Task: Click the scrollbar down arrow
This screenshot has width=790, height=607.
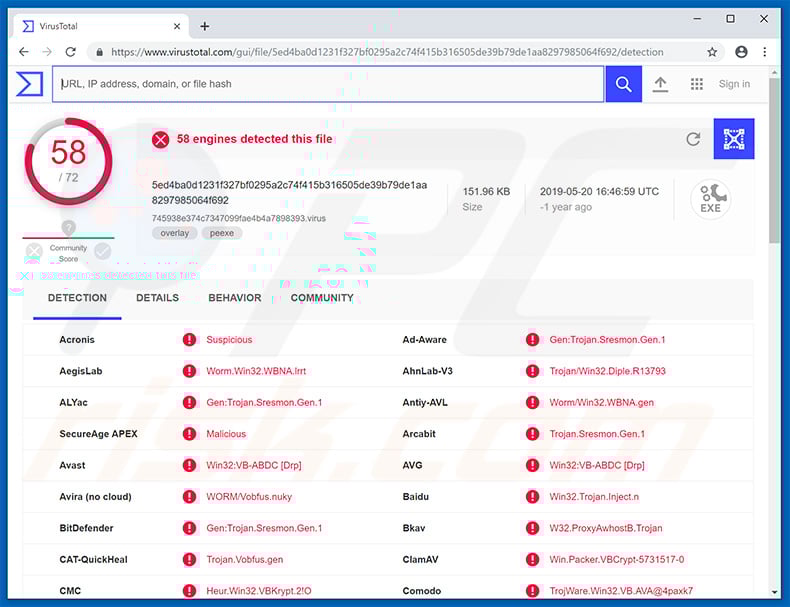Action: click(775, 592)
